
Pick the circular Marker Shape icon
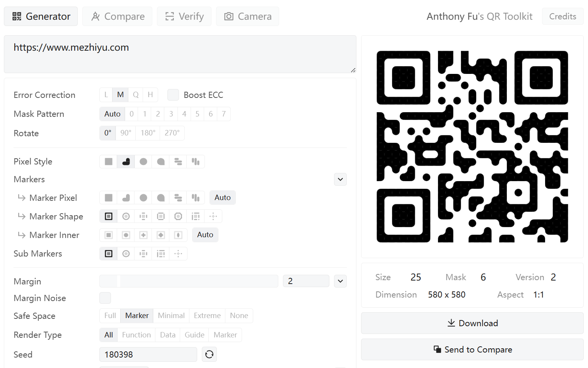(126, 216)
